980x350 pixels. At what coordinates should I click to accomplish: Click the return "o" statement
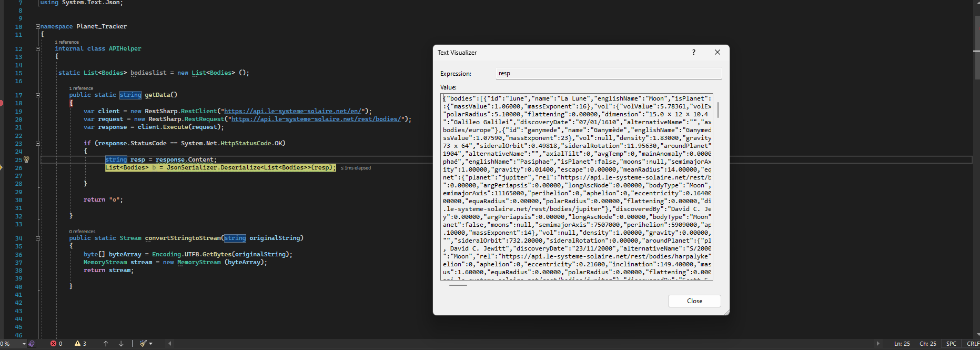pyautogui.click(x=103, y=199)
